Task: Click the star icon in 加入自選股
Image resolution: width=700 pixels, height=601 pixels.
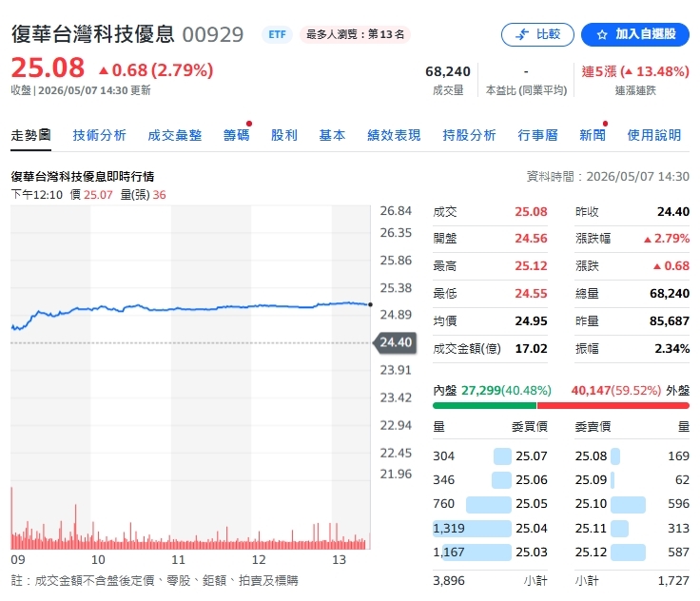Action: pyautogui.click(x=602, y=34)
